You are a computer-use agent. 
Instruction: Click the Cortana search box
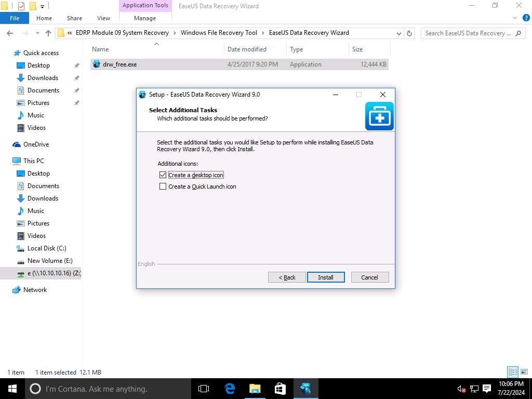[x=108, y=389]
